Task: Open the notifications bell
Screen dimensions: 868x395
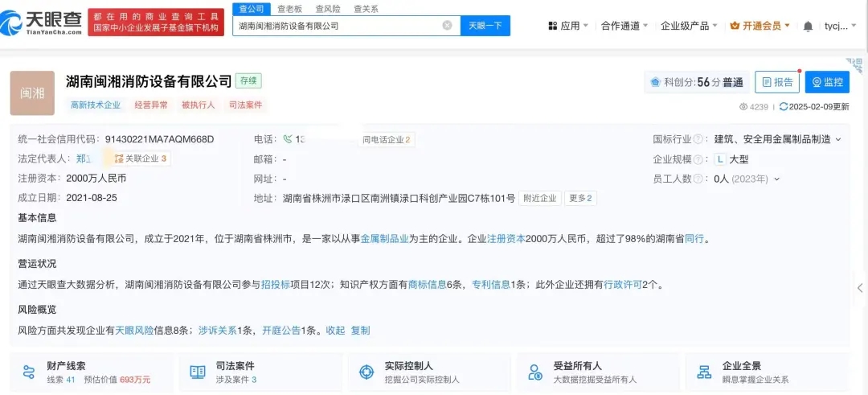Action: [x=809, y=26]
